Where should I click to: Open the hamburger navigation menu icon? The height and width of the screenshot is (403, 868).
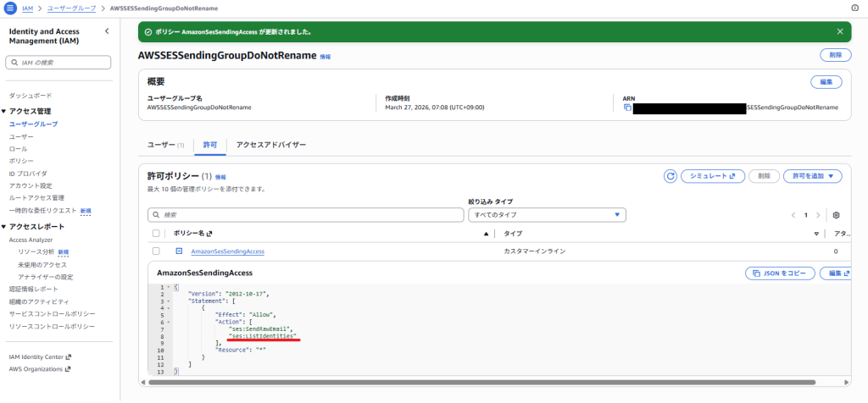(x=10, y=8)
